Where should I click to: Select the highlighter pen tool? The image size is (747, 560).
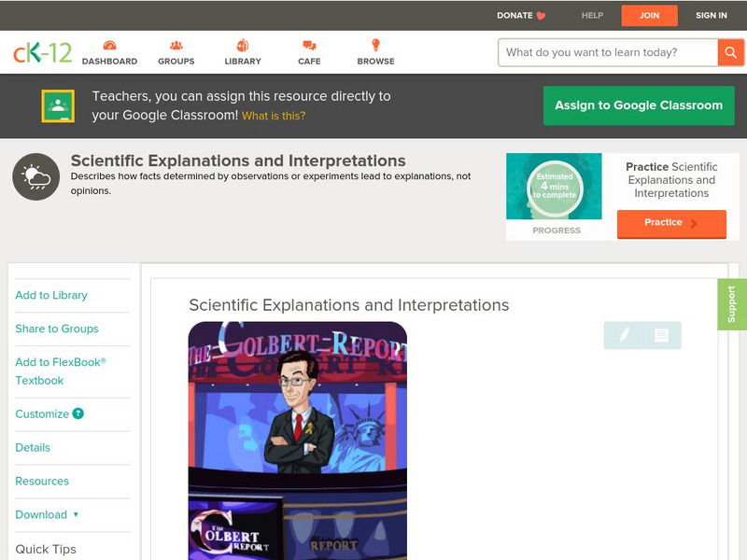(624, 335)
